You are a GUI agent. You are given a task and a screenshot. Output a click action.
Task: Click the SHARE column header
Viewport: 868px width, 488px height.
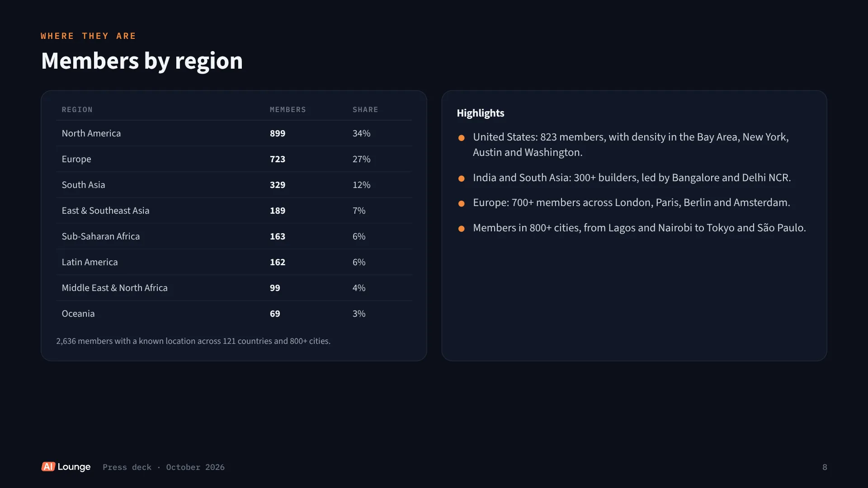coord(365,110)
